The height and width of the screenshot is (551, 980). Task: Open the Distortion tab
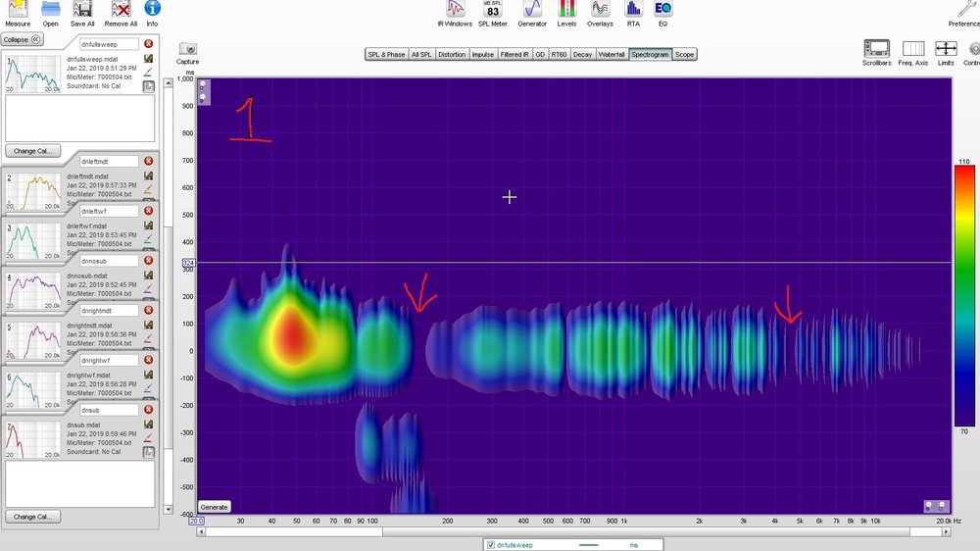451,54
